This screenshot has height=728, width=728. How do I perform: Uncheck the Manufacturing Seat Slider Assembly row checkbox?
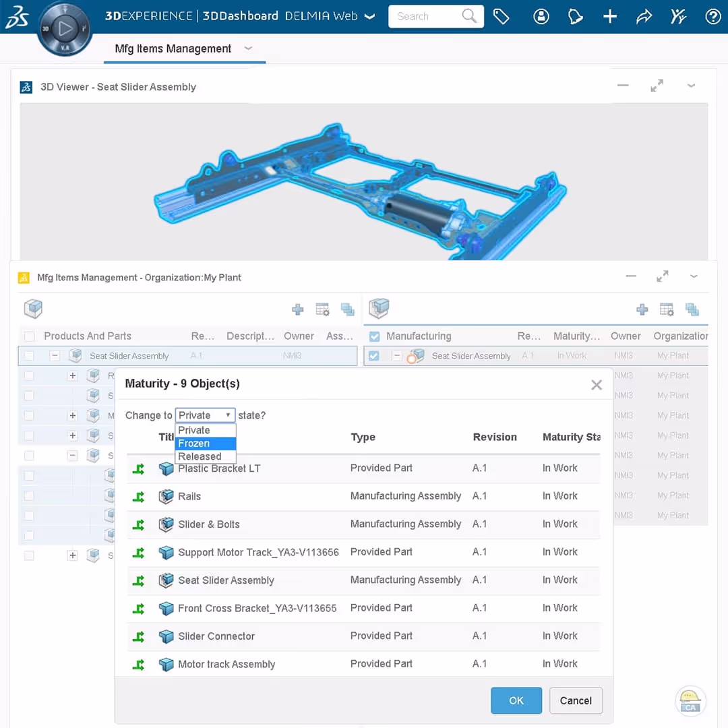point(373,356)
